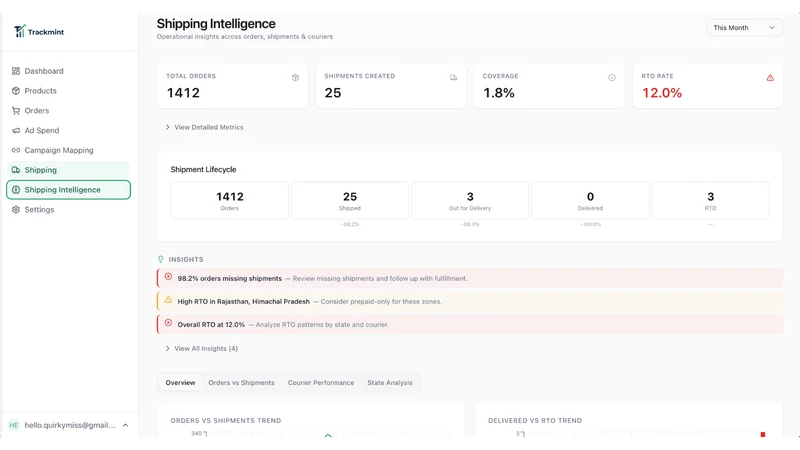Click the Trackmint logo
The height and width of the screenshot is (450, 800).
click(39, 32)
